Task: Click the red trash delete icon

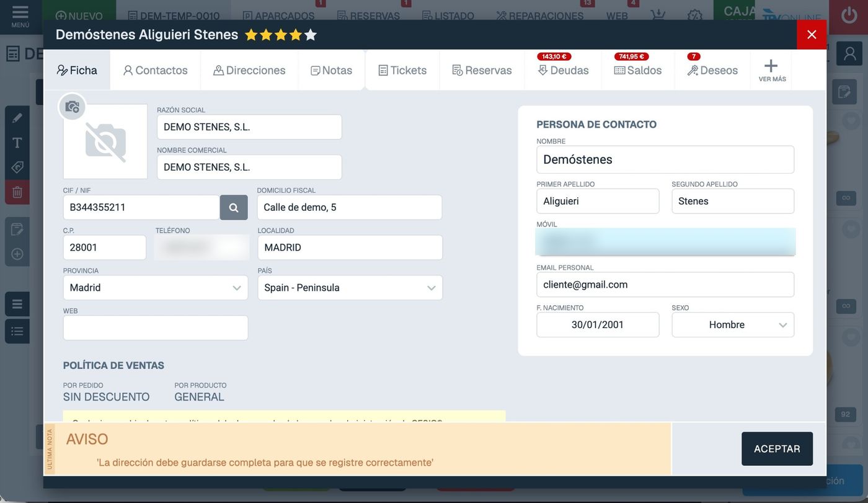Action: coord(17,192)
